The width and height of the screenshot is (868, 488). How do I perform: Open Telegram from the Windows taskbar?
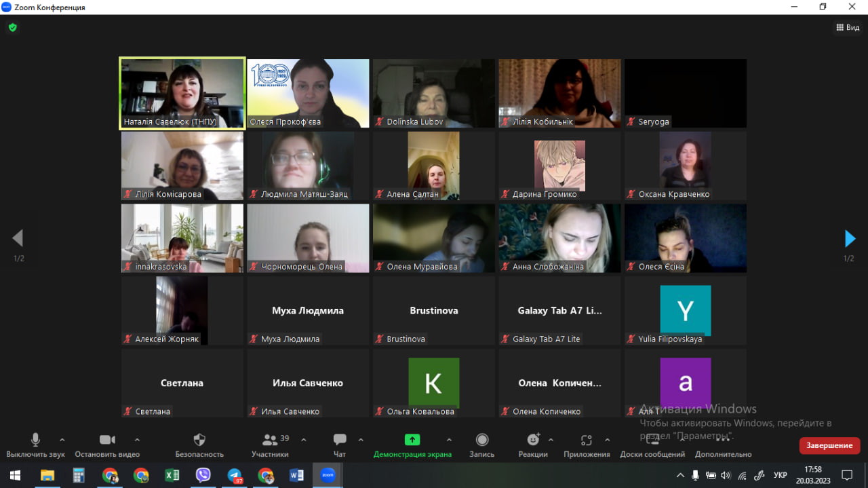[235, 475]
